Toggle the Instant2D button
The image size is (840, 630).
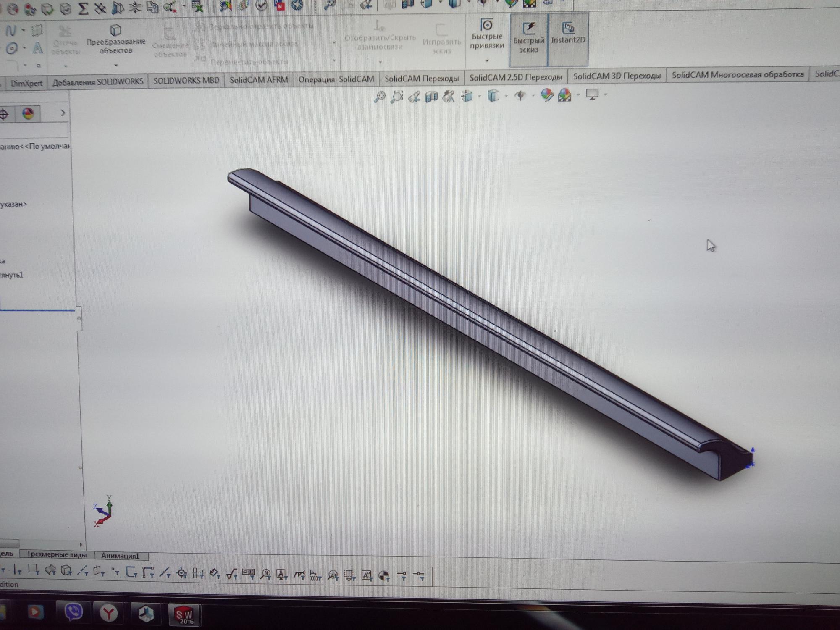(568, 34)
